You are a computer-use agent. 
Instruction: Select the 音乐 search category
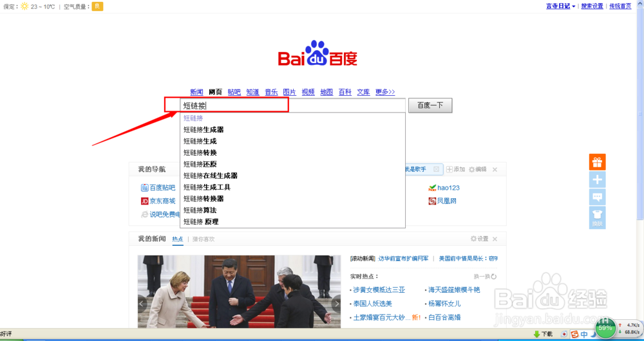(x=271, y=92)
